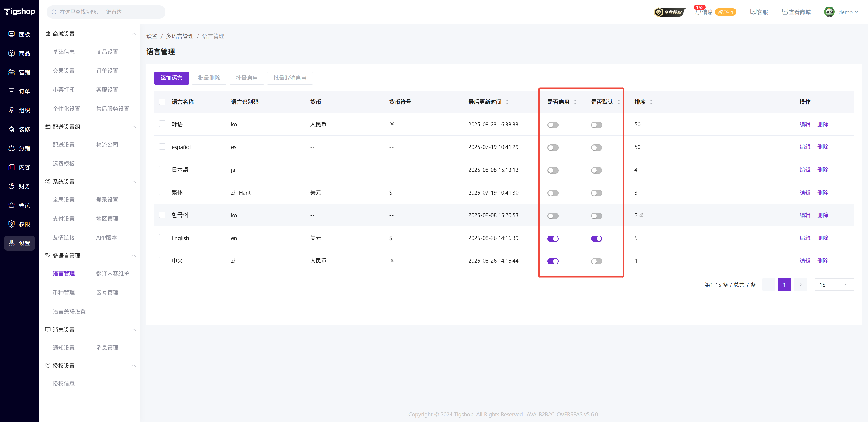Open 翻译内容维护 menu item
Viewport: 868px width, 422px height.
click(113, 273)
